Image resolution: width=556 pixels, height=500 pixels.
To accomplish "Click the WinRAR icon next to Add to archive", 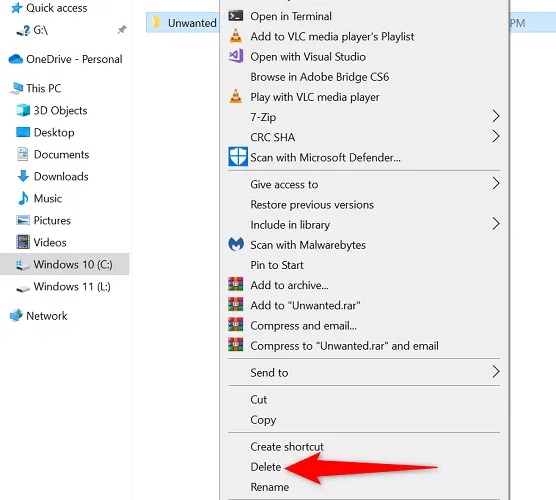I will pos(236,284).
